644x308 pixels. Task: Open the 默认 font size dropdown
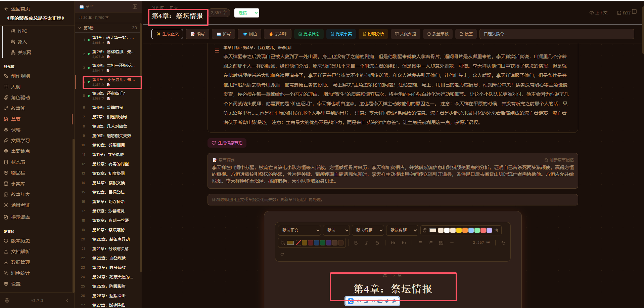336,230
